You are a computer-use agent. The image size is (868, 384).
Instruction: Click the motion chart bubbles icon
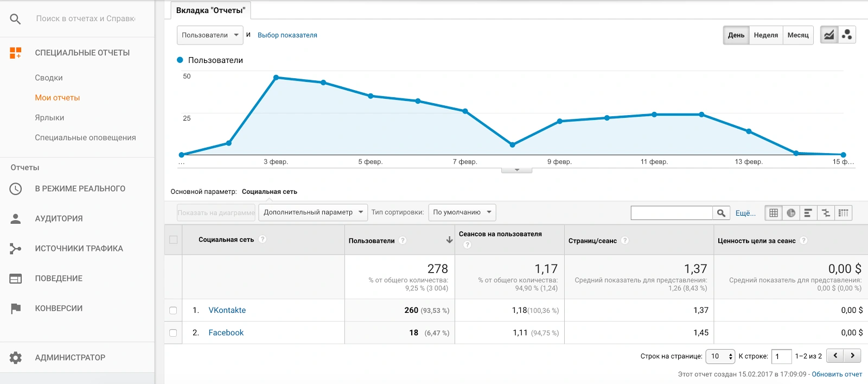(847, 35)
